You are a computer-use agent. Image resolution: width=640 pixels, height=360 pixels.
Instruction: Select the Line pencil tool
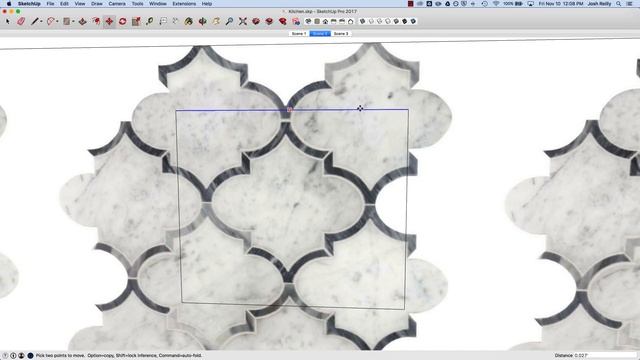[35, 21]
